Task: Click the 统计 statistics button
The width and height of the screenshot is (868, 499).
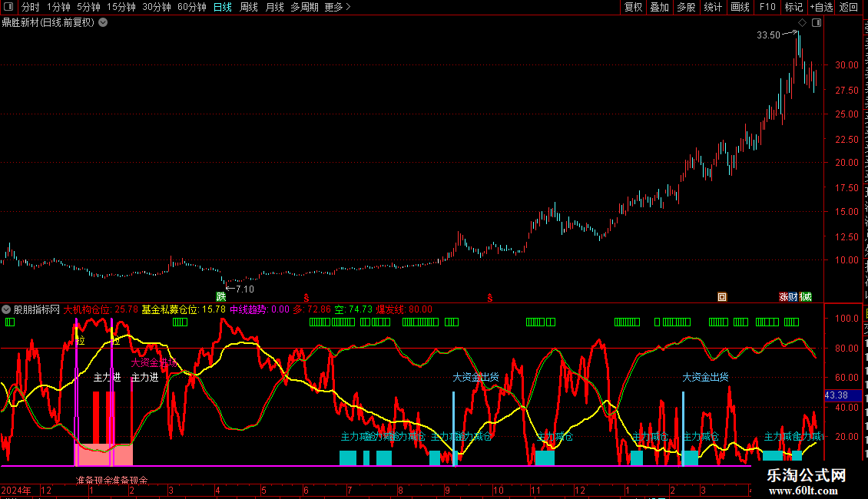Action: click(713, 7)
